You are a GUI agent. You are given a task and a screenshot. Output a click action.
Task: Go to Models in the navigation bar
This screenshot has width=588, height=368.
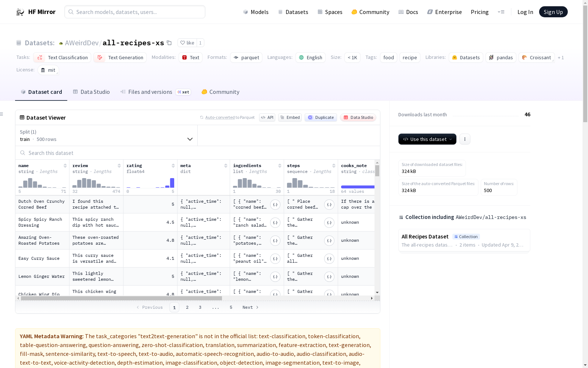(x=256, y=12)
